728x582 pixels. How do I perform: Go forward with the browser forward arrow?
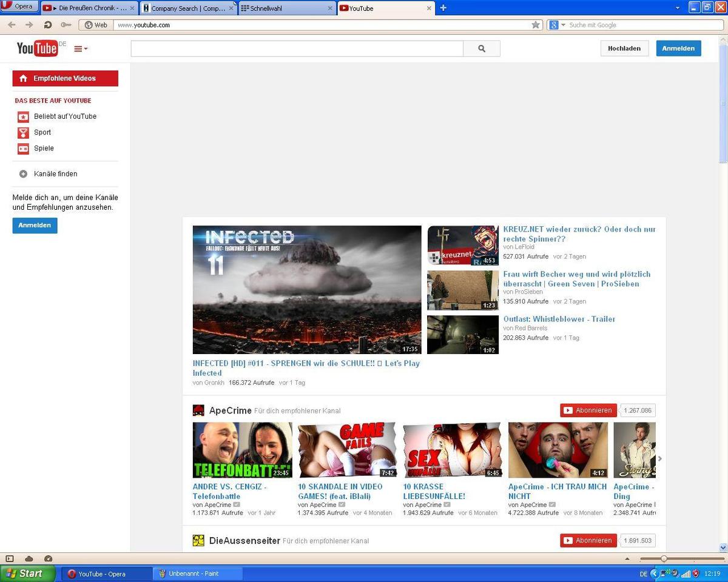tap(29, 25)
